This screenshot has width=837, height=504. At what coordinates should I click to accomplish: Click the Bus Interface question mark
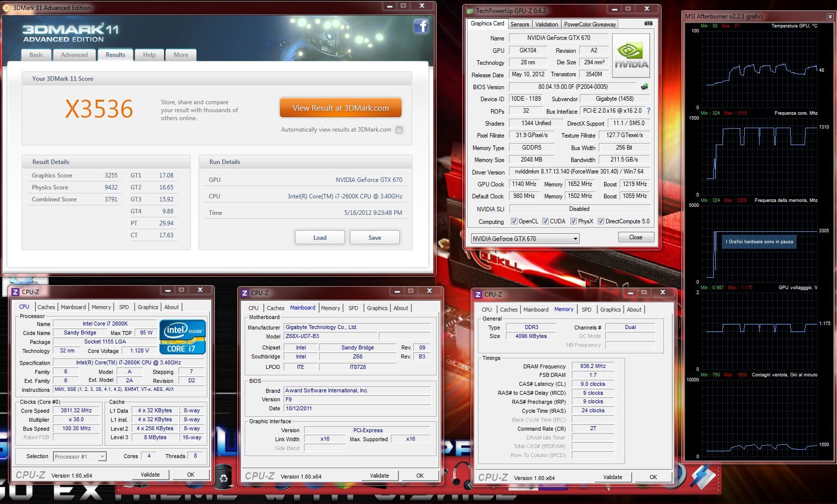(x=649, y=111)
